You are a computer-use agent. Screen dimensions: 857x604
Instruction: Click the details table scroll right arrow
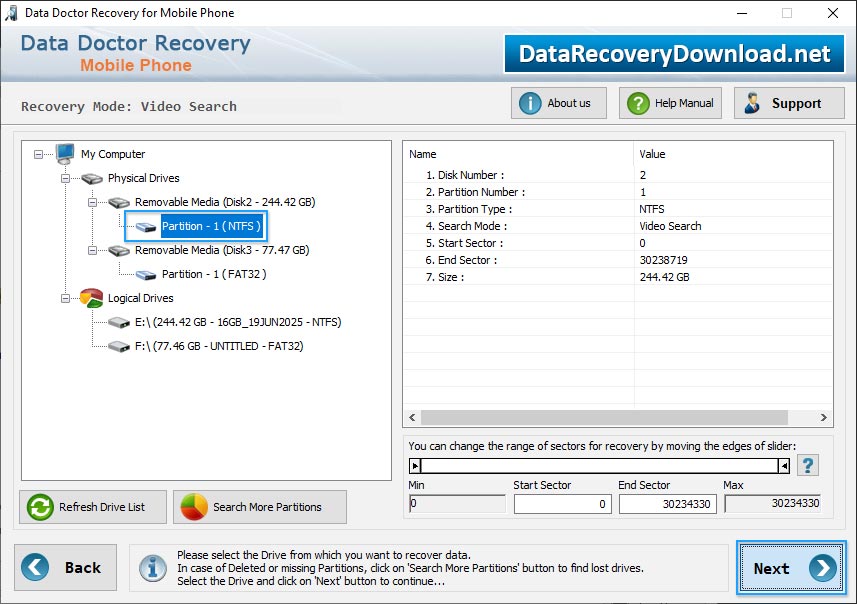(823, 418)
